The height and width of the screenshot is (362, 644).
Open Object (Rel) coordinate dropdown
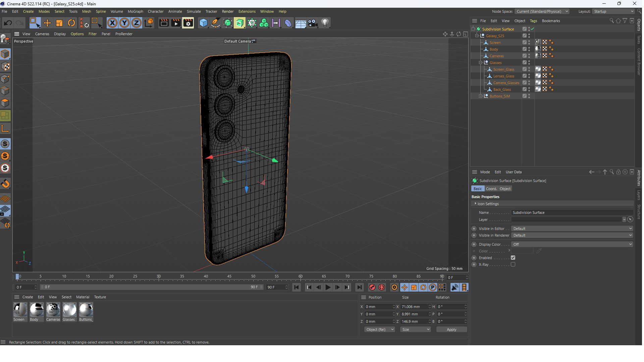(379, 329)
